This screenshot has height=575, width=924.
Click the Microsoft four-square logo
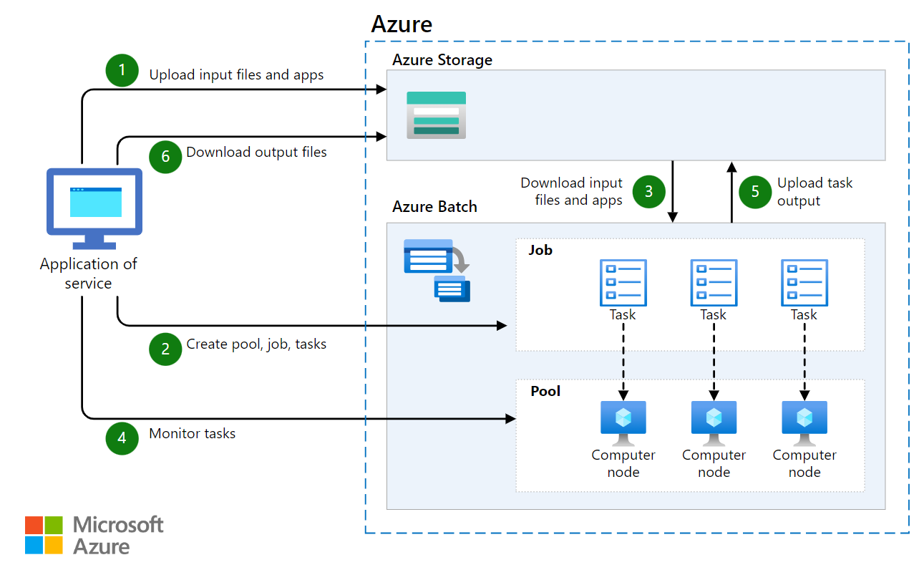44,535
